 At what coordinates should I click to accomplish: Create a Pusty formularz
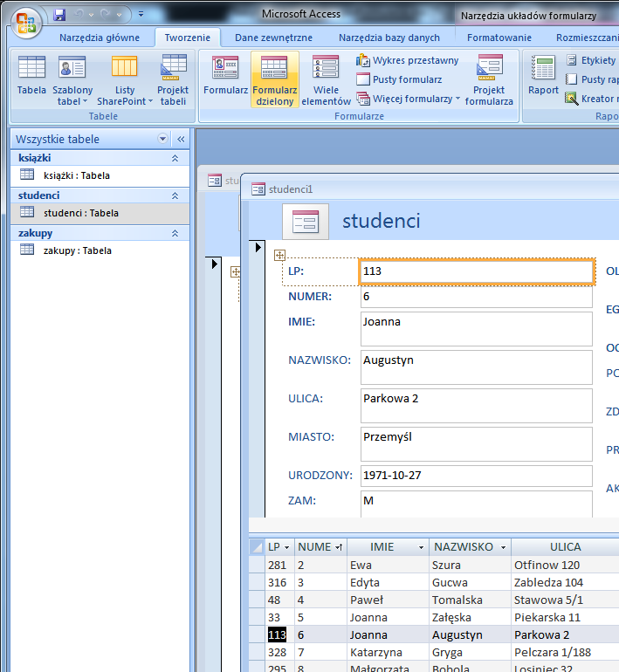(x=399, y=79)
